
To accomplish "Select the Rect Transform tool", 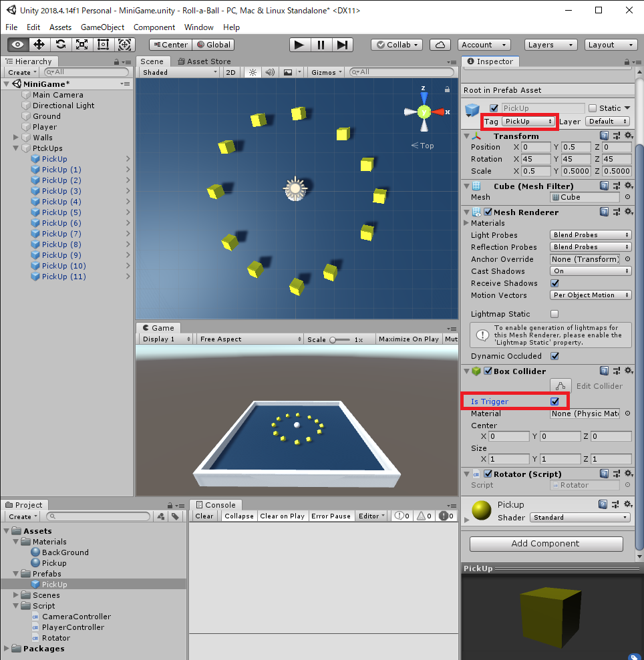I will (x=103, y=45).
